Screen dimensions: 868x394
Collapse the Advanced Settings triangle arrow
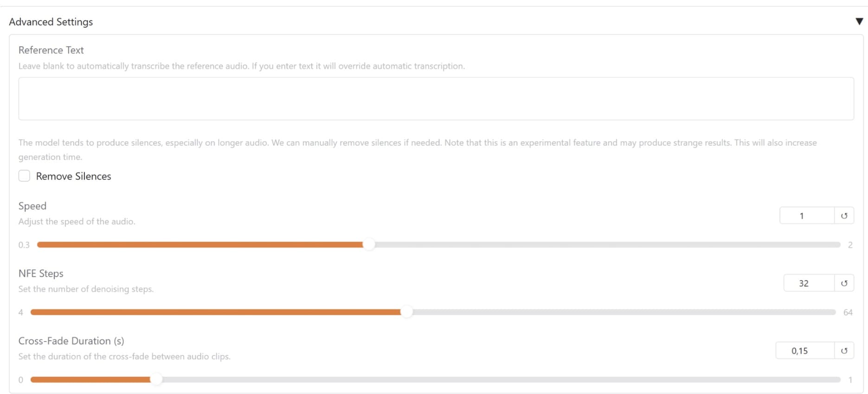coord(859,21)
